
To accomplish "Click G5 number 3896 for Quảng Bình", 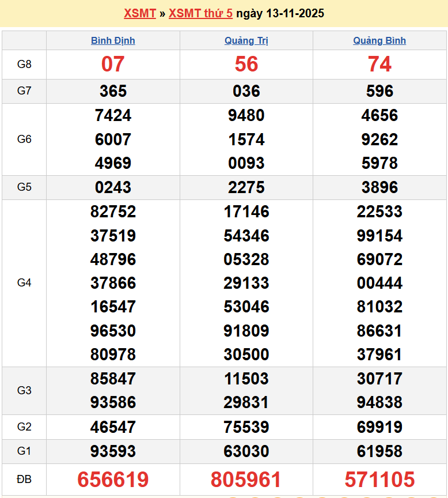I will [379, 187].
